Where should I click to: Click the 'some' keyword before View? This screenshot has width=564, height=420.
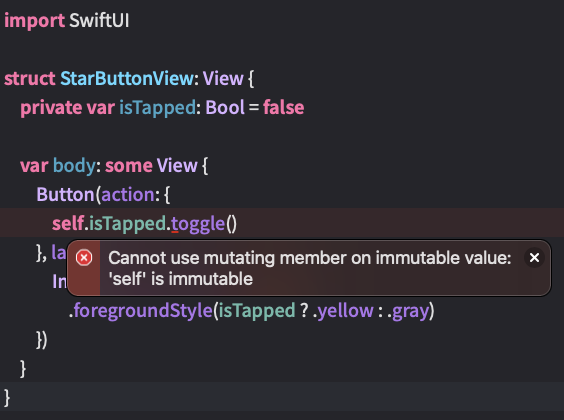click(129, 166)
